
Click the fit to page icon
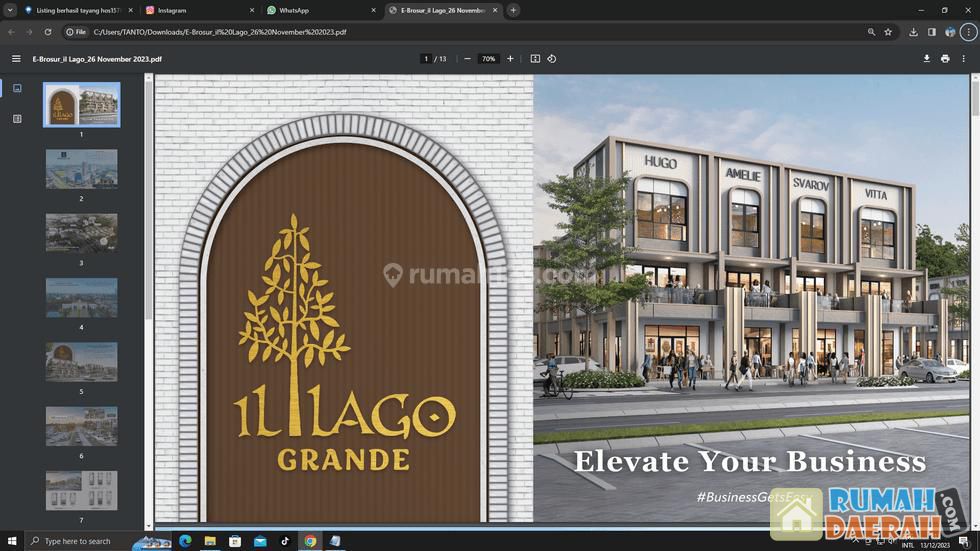[535, 59]
